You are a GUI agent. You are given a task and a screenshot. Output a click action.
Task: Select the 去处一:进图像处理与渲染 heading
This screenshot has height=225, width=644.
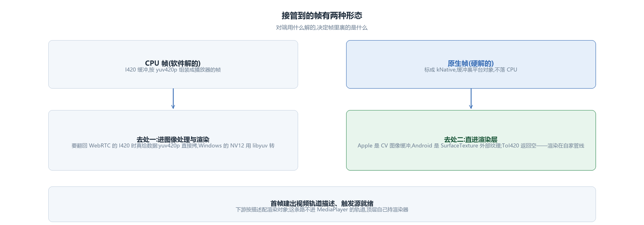[173, 139]
